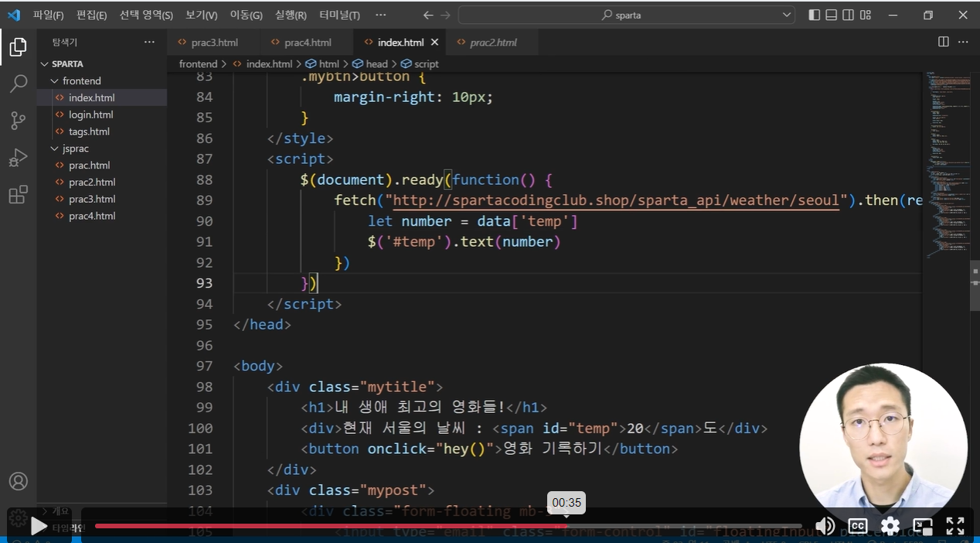The height and width of the screenshot is (543, 980).
Task: Toggle the secondary side bar layout icon
Action: tap(849, 15)
